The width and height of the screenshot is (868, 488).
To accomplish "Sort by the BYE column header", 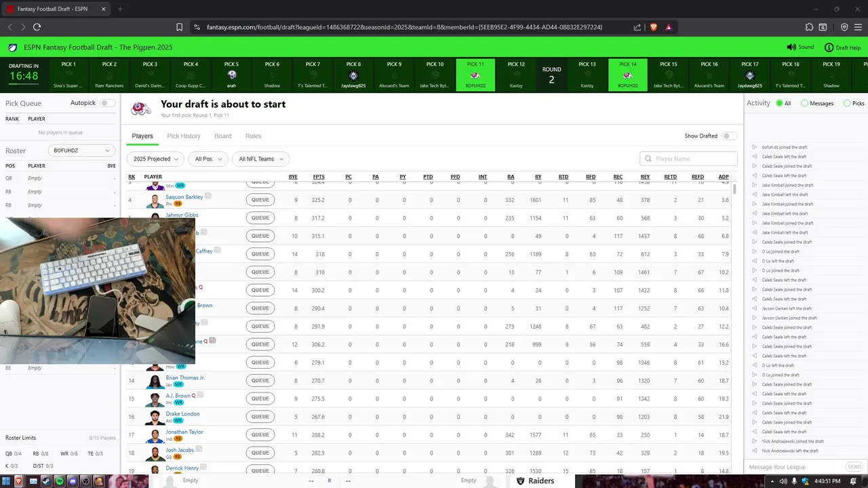I will [293, 177].
